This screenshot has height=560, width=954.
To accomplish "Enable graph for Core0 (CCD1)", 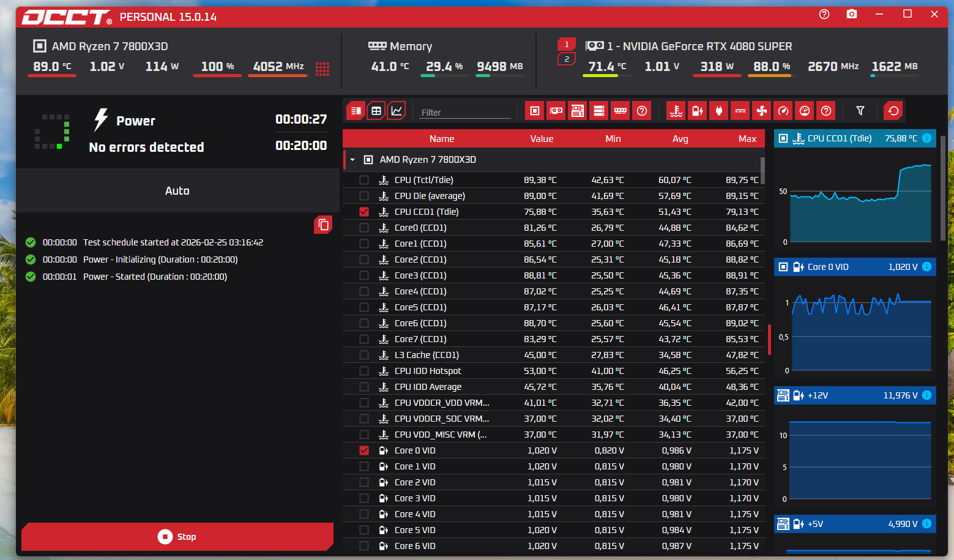I will tap(364, 228).
